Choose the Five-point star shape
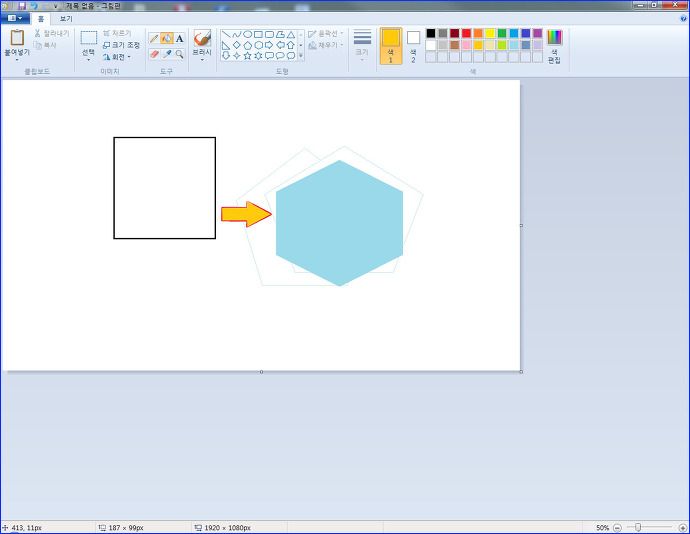 pos(248,55)
